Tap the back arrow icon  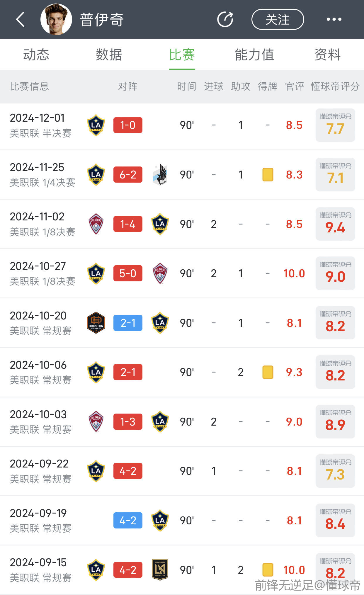[x=20, y=20]
